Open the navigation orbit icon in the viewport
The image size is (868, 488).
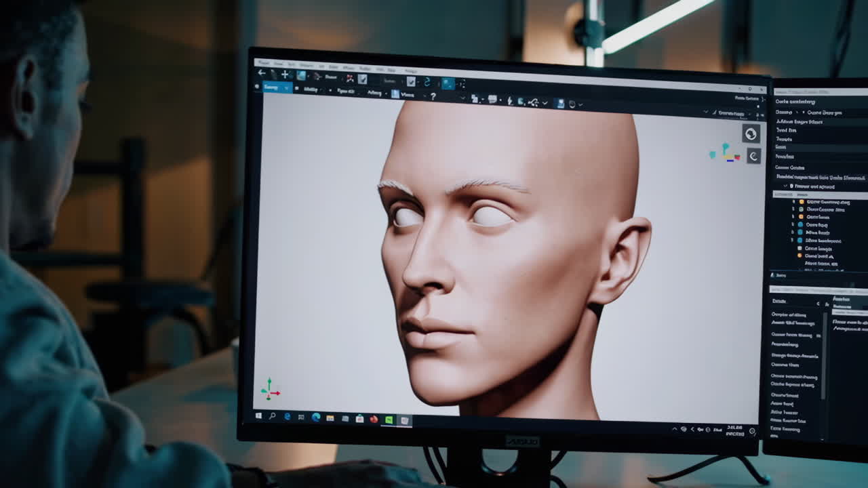[x=752, y=134]
